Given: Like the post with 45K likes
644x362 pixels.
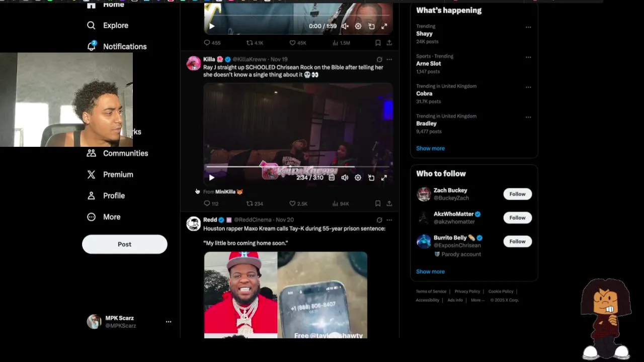Looking at the screenshot, I should pyautogui.click(x=298, y=43).
